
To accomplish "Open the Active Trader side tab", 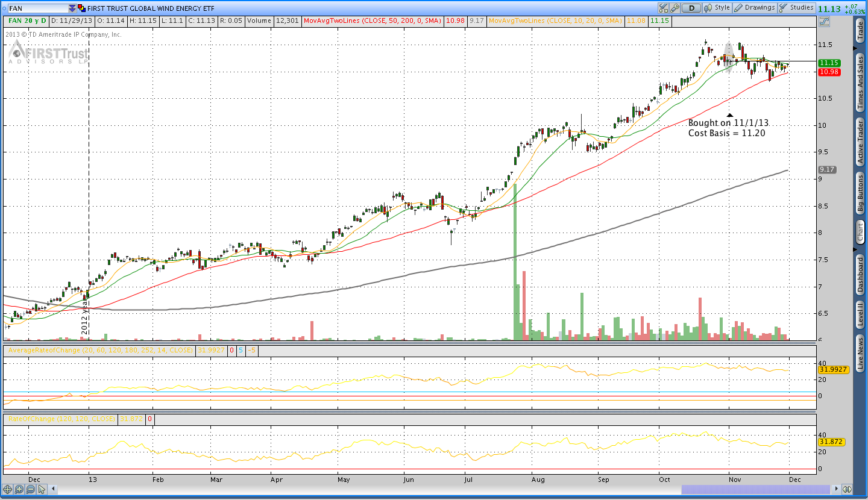I will (x=860, y=141).
